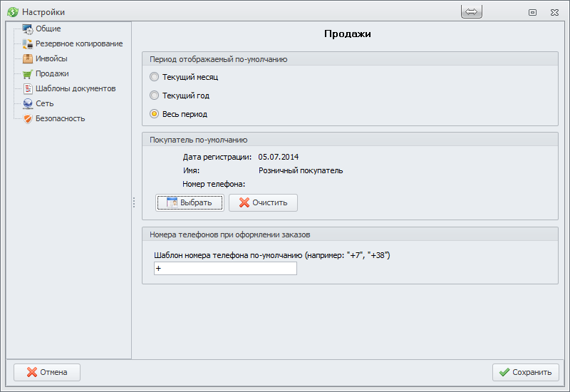The image size is (570, 392).
Task: Click the splitter handle between the panels
Action: pyautogui.click(x=133, y=203)
